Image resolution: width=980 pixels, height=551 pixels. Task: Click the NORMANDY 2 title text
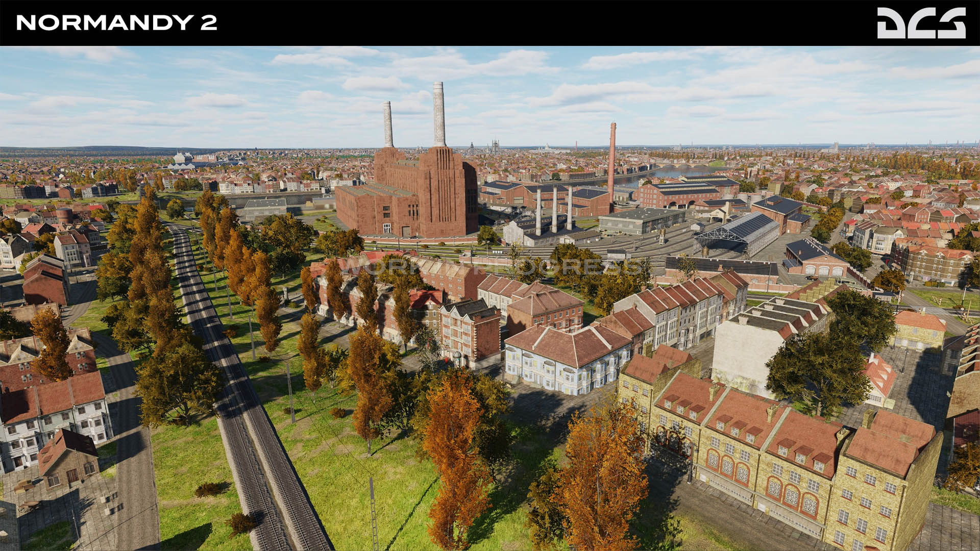click(117, 22)
